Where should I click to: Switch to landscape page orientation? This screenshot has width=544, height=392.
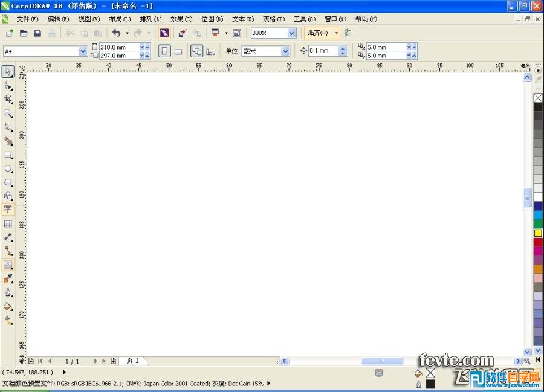click(x=178, y=51)
